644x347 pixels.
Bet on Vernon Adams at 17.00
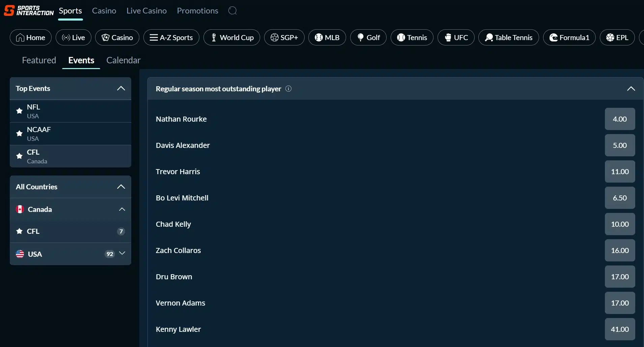tap(620, 303)
